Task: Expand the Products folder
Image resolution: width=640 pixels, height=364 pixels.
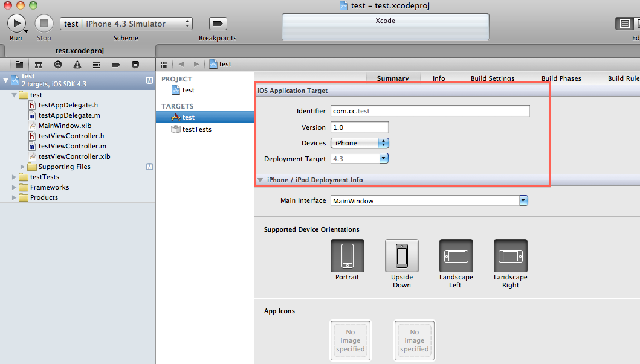Action: tap(15, 197)
